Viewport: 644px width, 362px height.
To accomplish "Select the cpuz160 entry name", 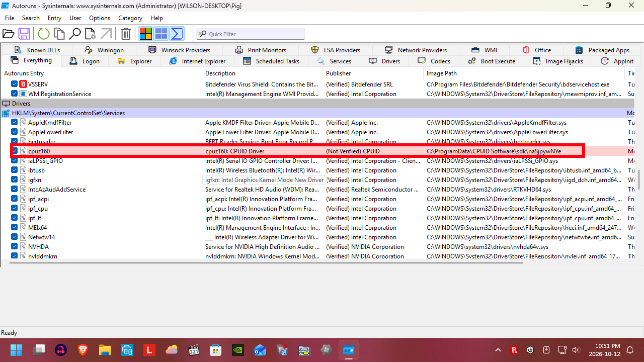I will 39,151.
